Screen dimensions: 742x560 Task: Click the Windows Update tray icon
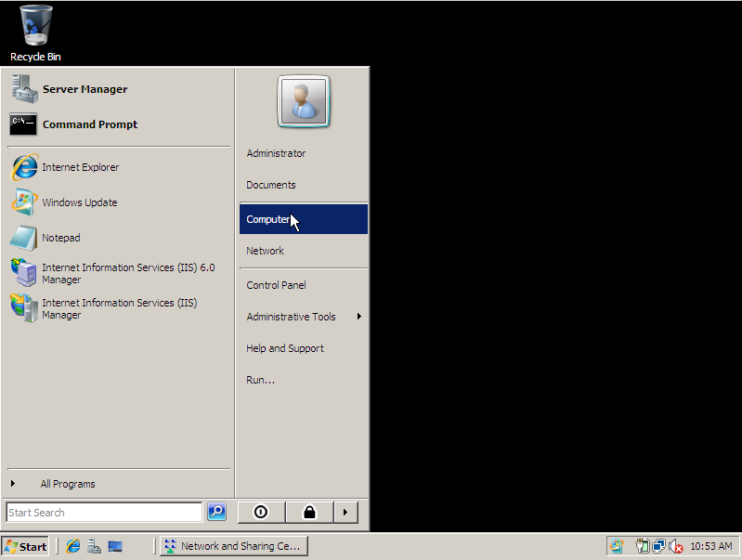(617, 546)
